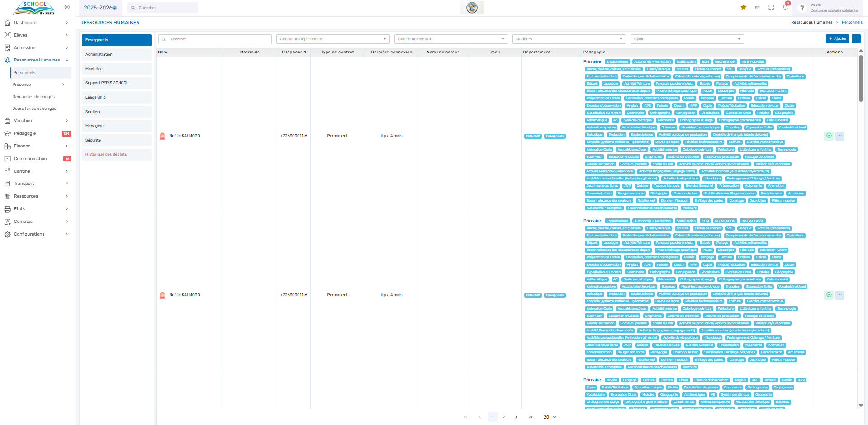Go to page 2 of the staff list
This screenshot has width=868, height=425.
(503, 417)
